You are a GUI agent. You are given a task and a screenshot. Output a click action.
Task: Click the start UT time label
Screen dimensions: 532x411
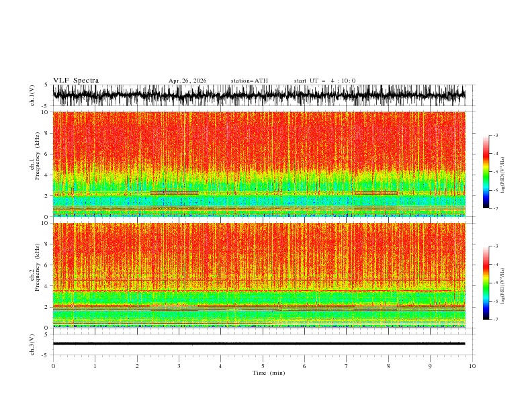pyautogui.click(x=324, y=81)
